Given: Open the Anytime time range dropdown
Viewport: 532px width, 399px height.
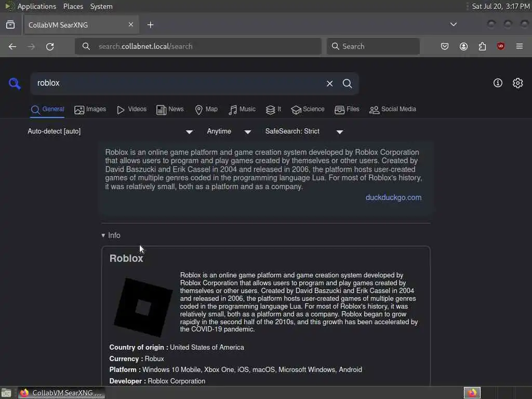Looking at the screenshot, I should click(229, 131).
